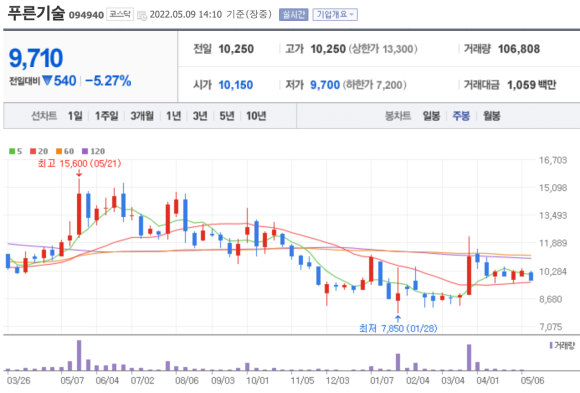This screenshot has height=393, width=580.
Task: Click the stock name 푸른기술
Action: pos(36,13)
